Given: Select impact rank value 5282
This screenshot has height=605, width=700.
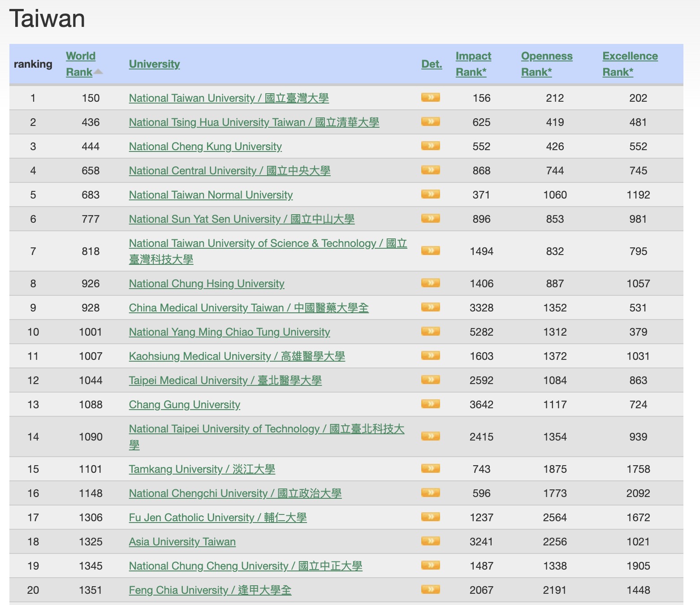Looking at the screenshot, I should pyautogui.click(x=482, y=332).
